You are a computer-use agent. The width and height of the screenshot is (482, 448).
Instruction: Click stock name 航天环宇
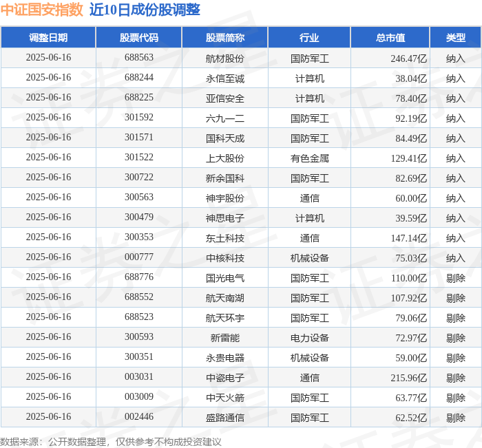pyautogui.click(x=225, y=318)
